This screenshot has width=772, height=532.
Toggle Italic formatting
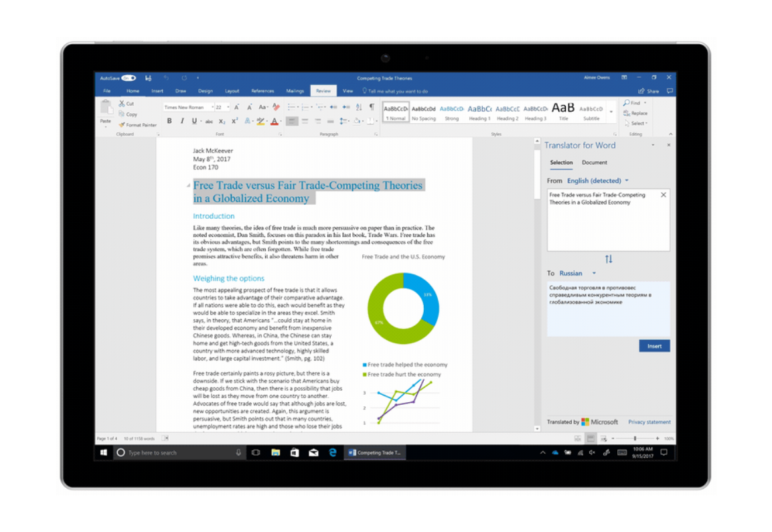click(x=182, y=121)
